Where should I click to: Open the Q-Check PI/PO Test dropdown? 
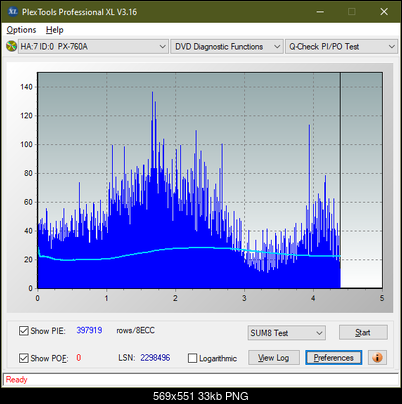pos(341,47)
